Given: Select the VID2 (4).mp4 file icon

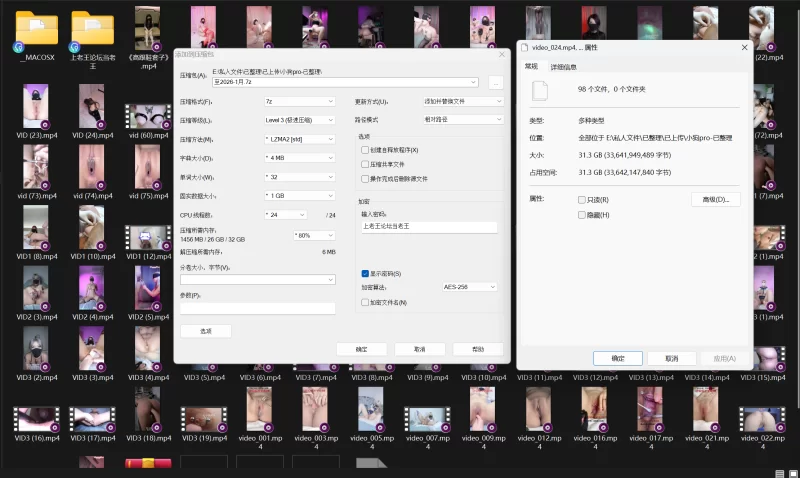Looking at the screenshot, I should (92, 288).
